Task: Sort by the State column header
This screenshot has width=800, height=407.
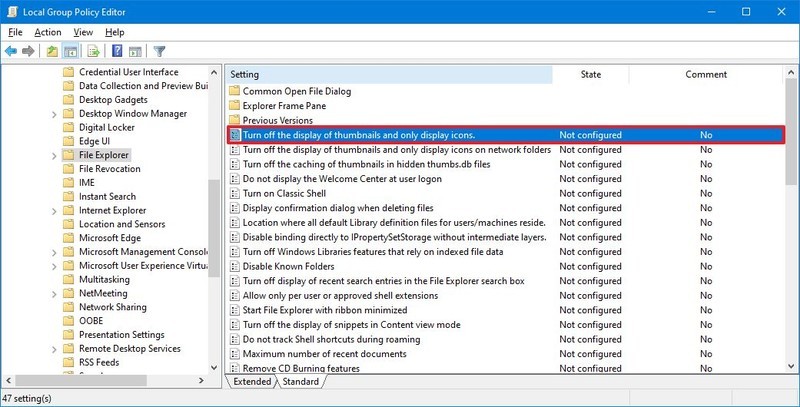Action: coord(591,74)
